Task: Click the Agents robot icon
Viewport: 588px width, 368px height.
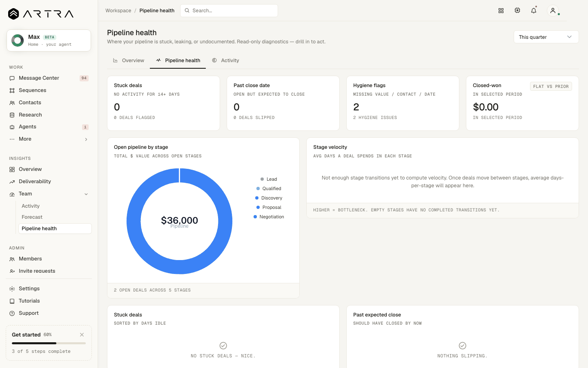Action: (x=12, y=127)
